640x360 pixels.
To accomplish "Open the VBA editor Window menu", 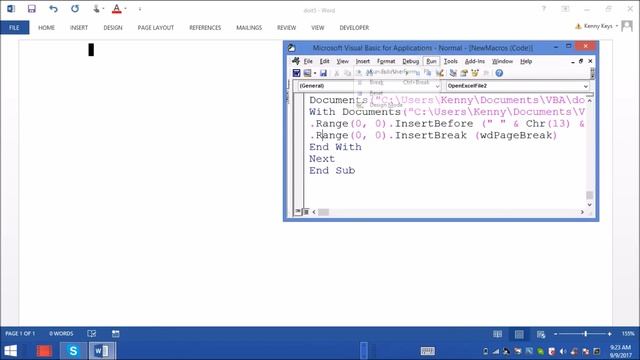I will 502,61.
